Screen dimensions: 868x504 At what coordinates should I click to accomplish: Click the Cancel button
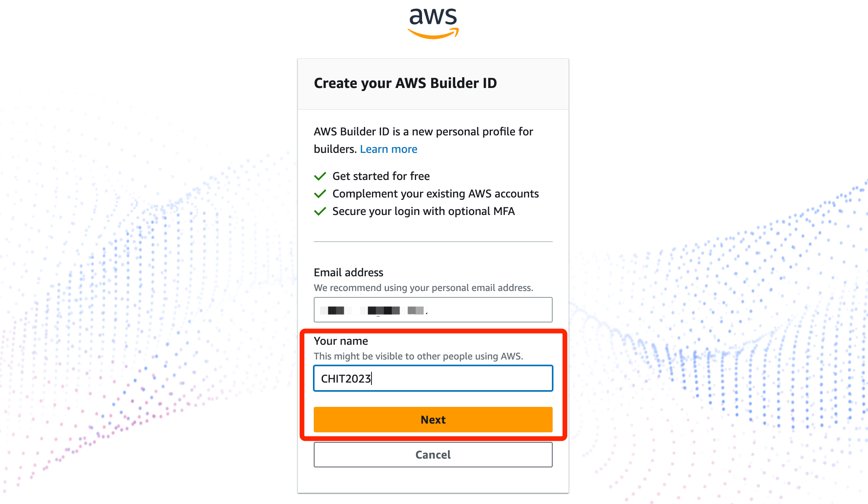point(433,455)
